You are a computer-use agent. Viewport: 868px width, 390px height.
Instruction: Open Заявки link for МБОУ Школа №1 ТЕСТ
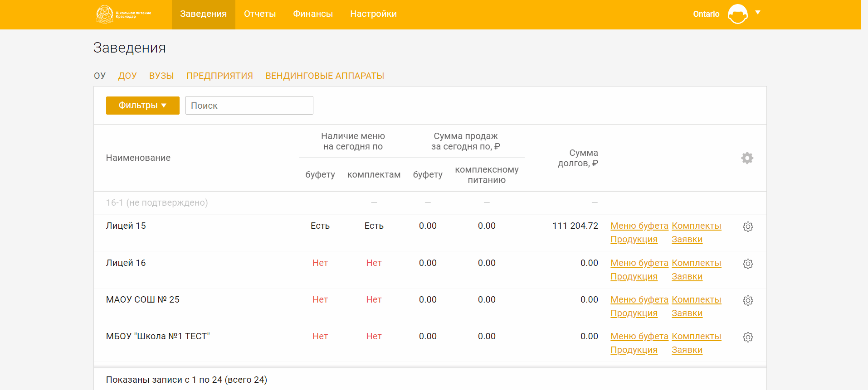click(x=687, y=350)
